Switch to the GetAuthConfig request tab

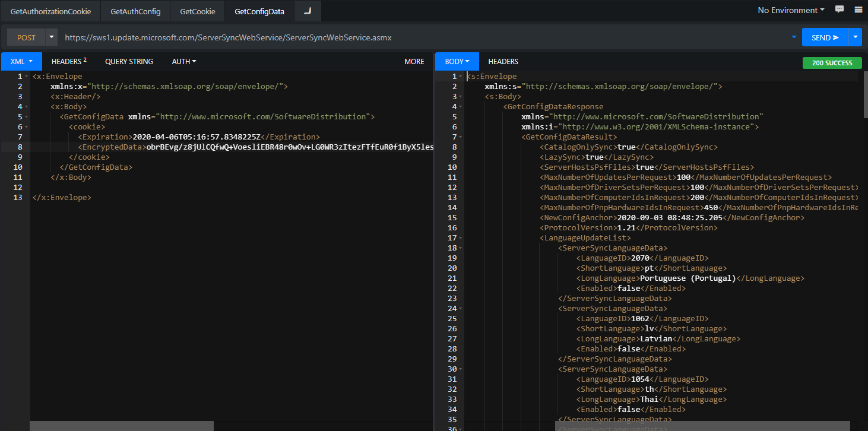point(135,11)
